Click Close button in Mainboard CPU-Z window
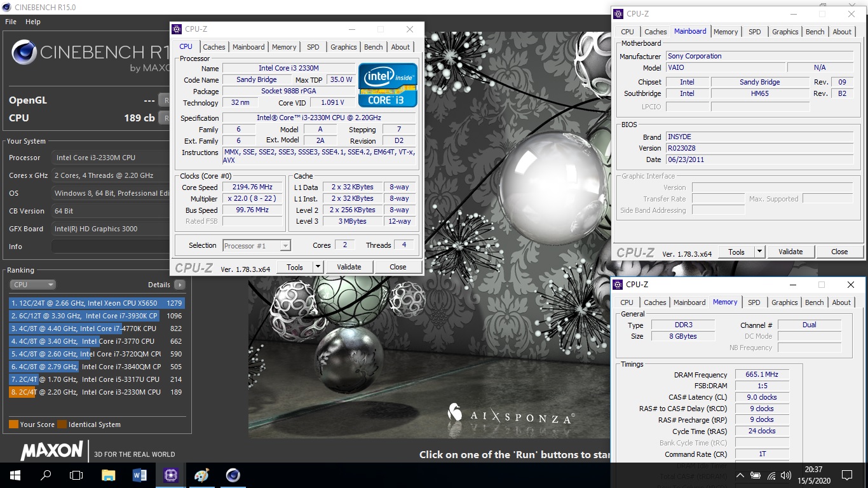Image resolution: width=868 pixels, height=488 pixels. pos(839,252)
